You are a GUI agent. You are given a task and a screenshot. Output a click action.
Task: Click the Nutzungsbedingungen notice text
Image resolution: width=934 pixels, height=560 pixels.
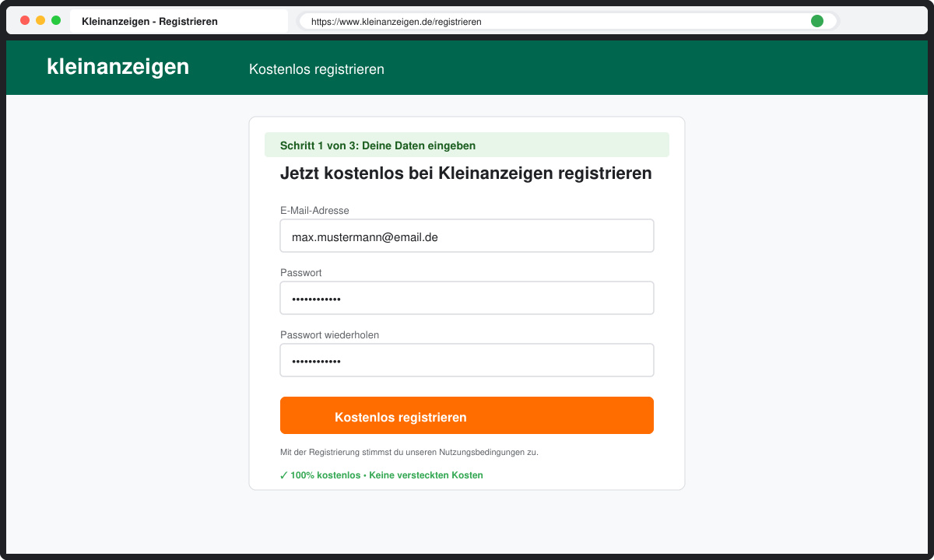tap(409, 452)
